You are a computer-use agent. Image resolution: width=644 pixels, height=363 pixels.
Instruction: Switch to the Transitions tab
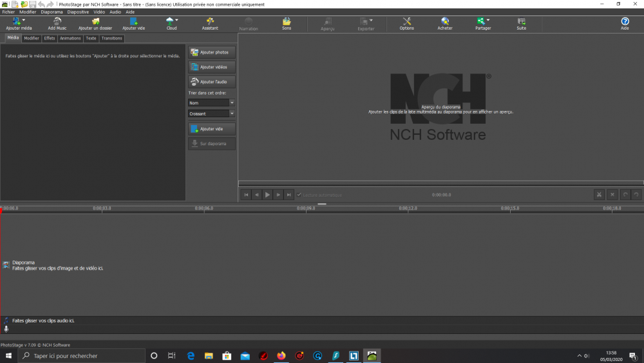coord(111,39)
